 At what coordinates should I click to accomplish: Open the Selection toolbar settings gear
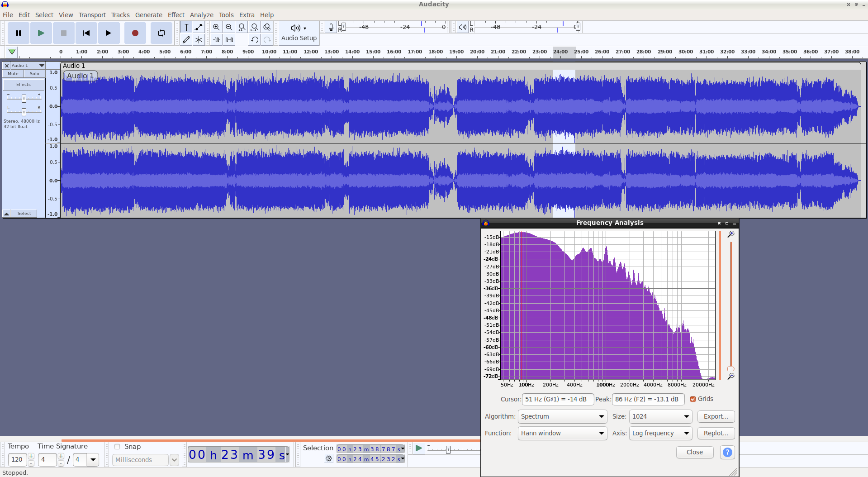(329, 459)
